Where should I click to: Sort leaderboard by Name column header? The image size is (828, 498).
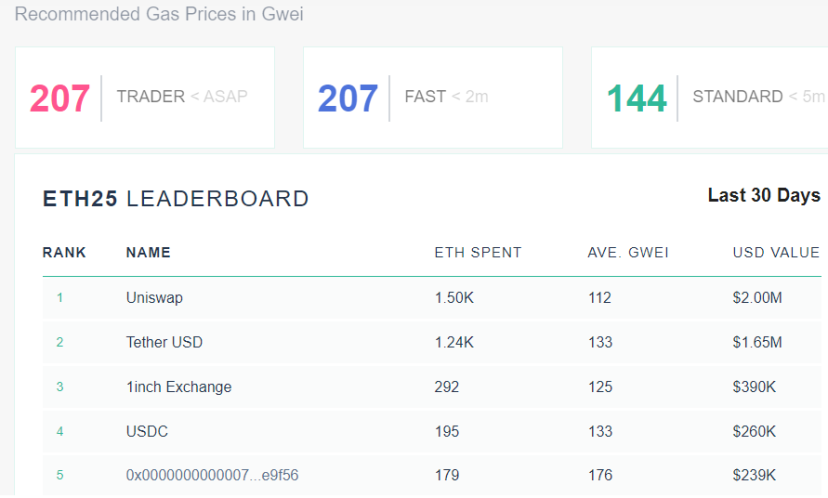click(x=148, y=252)
